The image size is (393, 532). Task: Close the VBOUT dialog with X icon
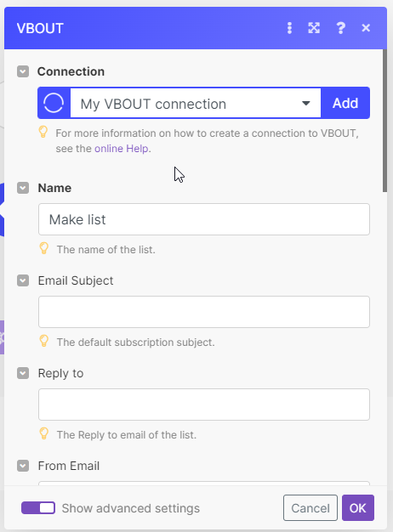coord(366,28)
